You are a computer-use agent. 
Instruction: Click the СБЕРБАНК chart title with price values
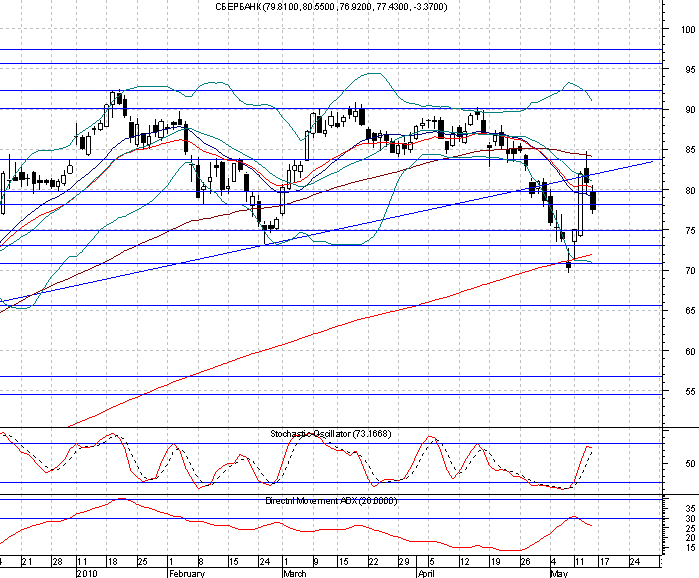click(x=331, y=7)
